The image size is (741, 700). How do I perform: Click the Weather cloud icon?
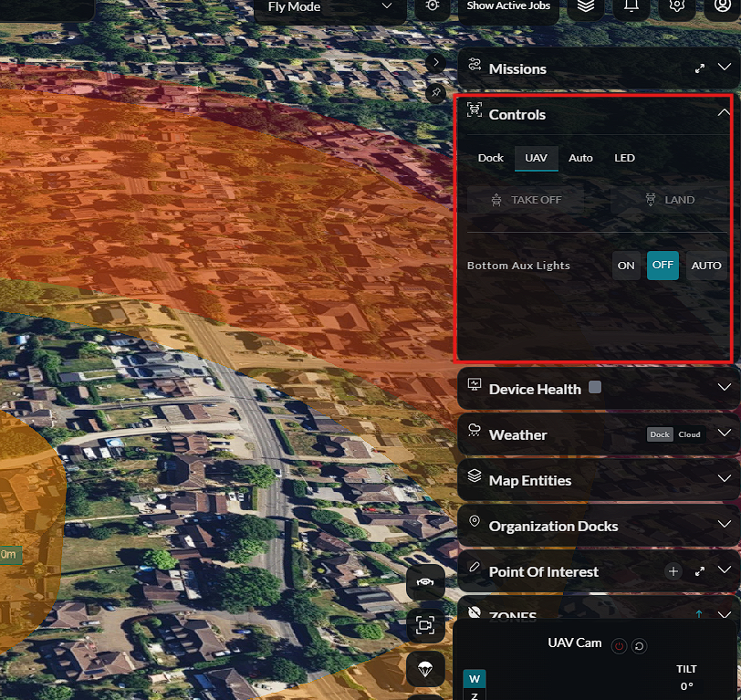475,430
